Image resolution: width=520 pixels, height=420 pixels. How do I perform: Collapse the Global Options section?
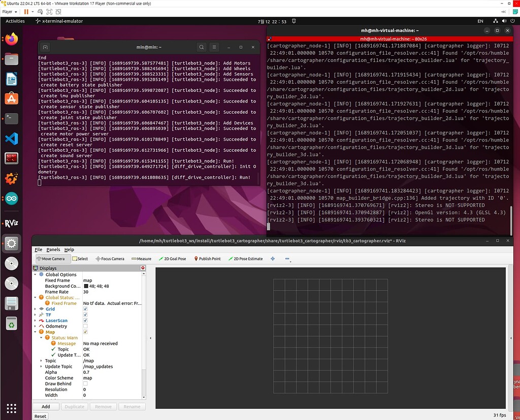coord(35,274)
